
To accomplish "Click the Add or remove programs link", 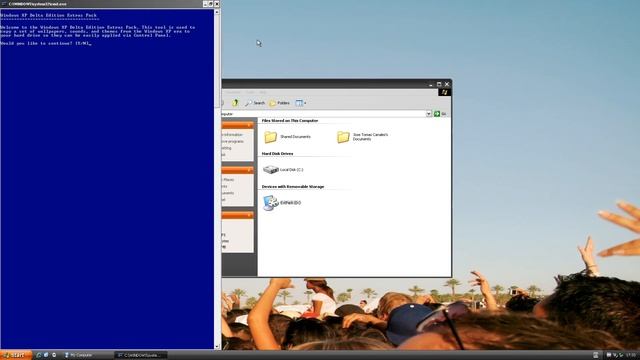I will pos(233,141).
